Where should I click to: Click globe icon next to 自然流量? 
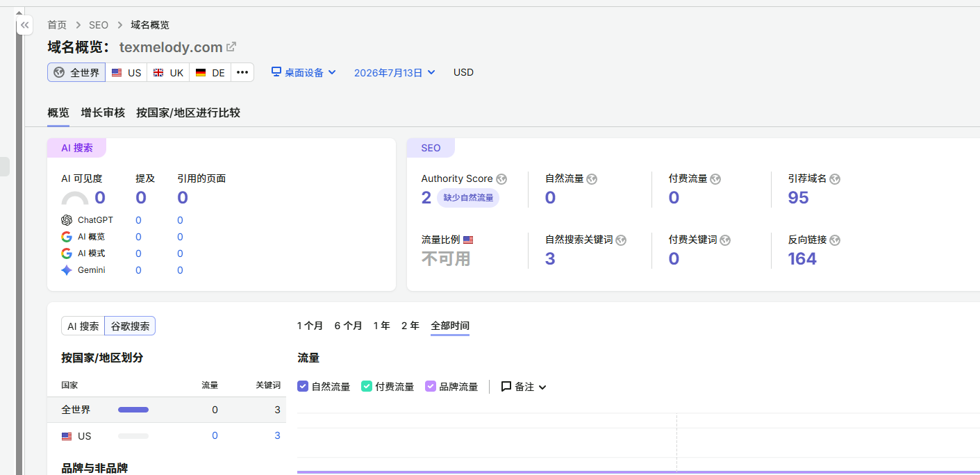[x=592, y=179]
